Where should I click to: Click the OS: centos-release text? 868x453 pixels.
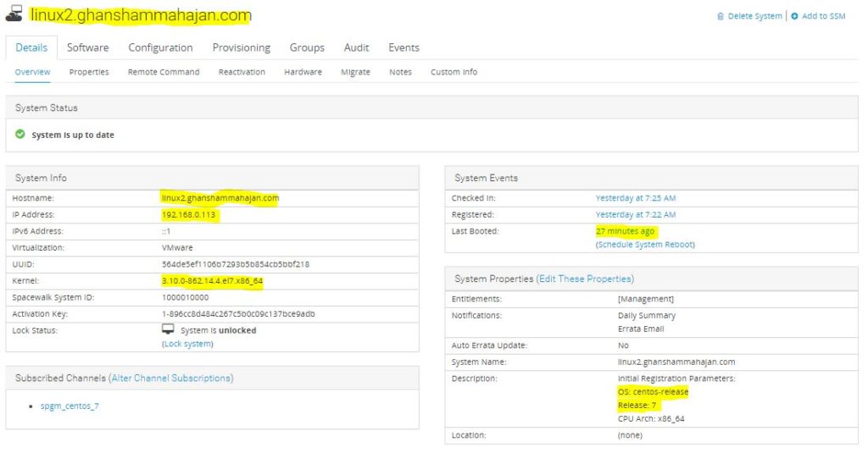[654, 391]
